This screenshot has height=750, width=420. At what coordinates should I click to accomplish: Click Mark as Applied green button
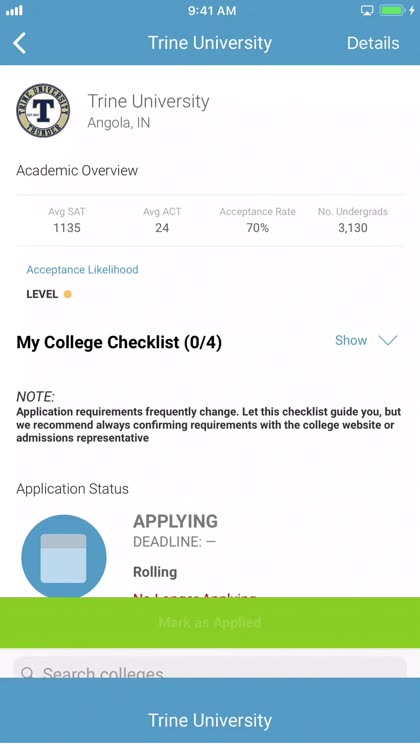pos(210,622)
